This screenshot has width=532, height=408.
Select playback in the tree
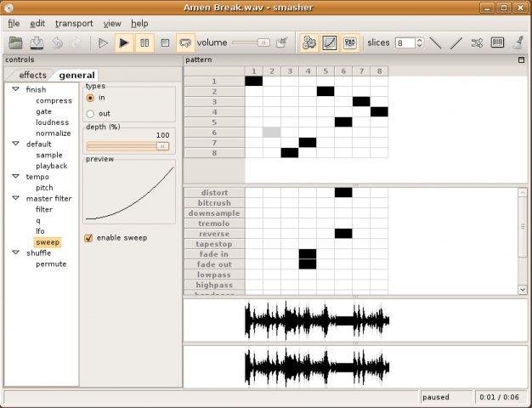52,166
